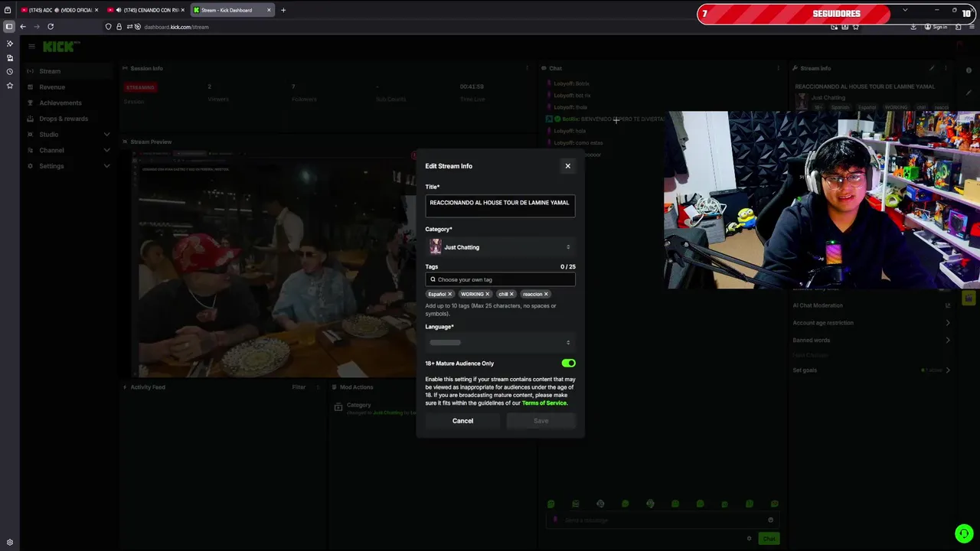Open AI Chat Moderation external link
The width and height of the screenshot is (980, 551).
pyautogui.click(x=948, y=305)
